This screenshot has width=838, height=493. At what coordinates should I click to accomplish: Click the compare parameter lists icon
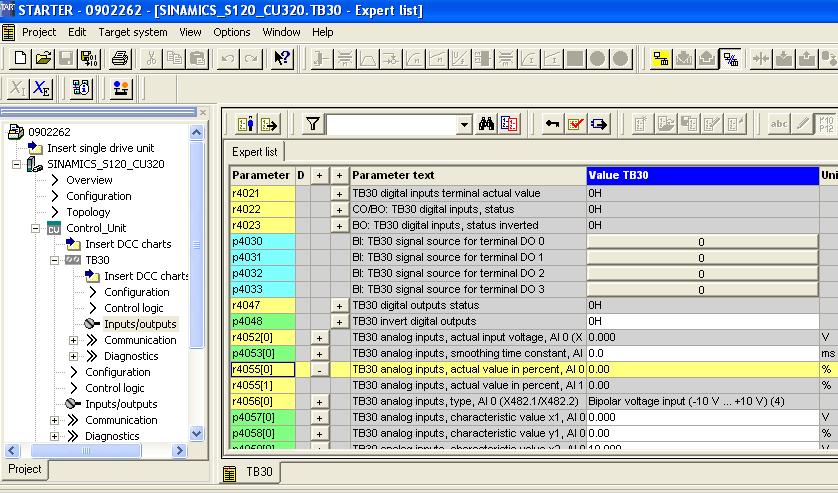(x=509, y=125)
